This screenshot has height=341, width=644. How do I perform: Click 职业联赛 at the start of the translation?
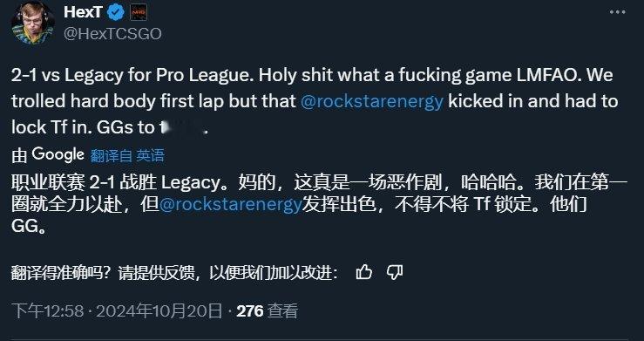tap(48, 183)
